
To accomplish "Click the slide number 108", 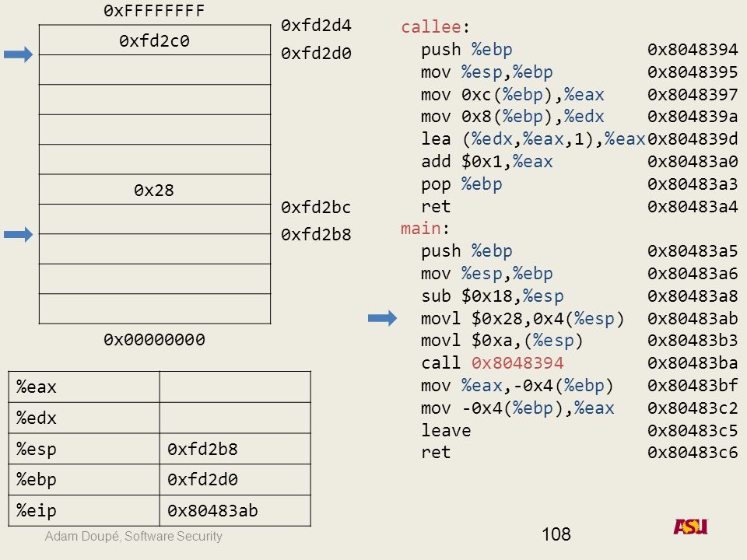I will tap(556, 534).
